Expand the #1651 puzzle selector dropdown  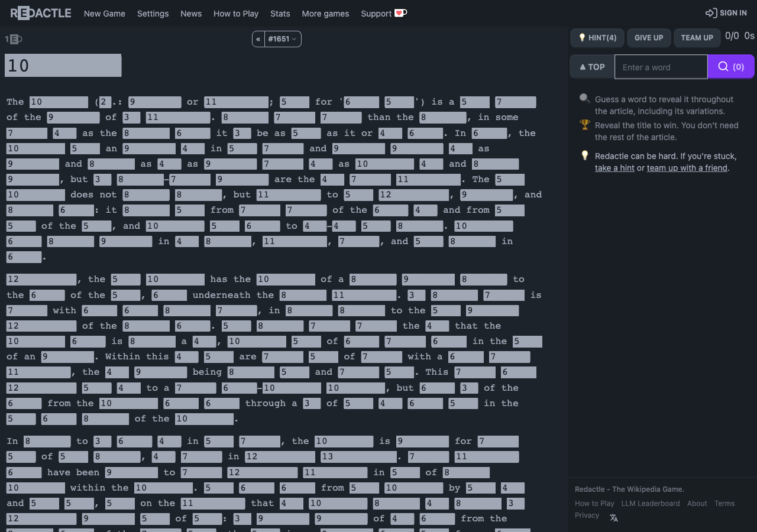(x=283, y=39)
